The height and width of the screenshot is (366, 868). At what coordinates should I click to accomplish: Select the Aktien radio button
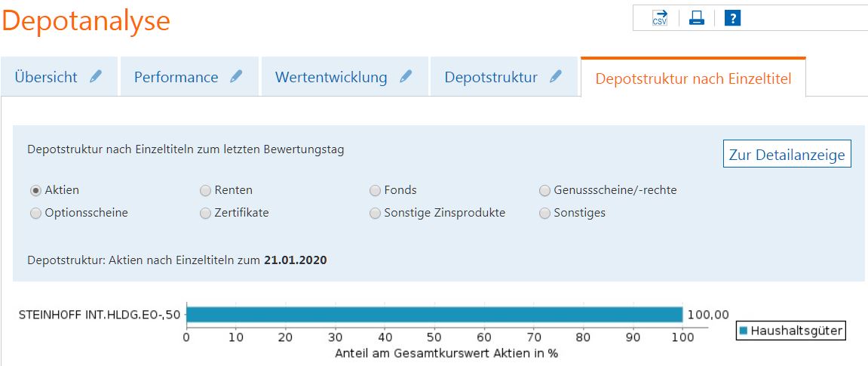35,191
